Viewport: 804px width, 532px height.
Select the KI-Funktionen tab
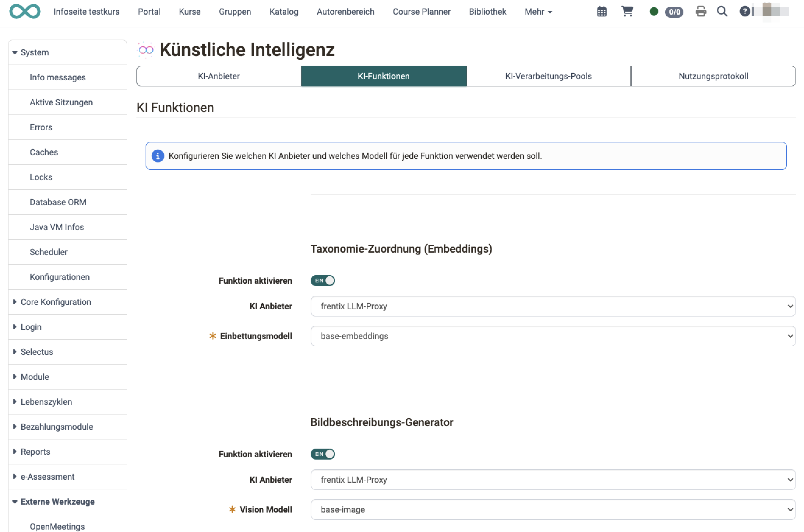[384, 76]
